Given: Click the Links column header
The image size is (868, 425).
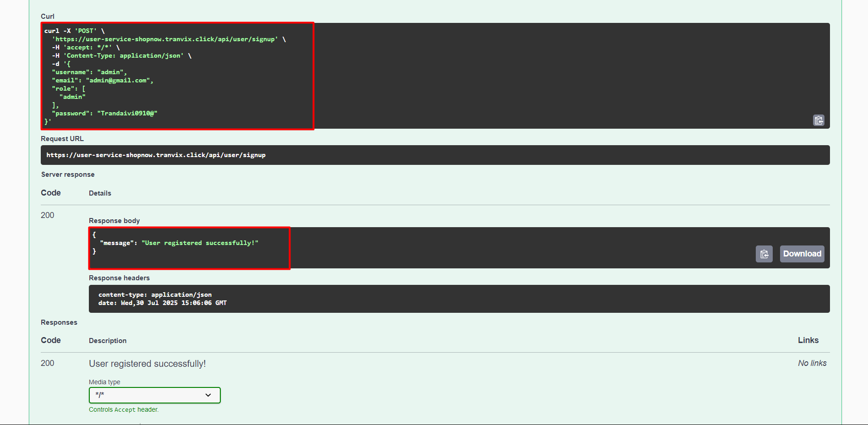Looking at the screenshot, I should coord(808,340).
